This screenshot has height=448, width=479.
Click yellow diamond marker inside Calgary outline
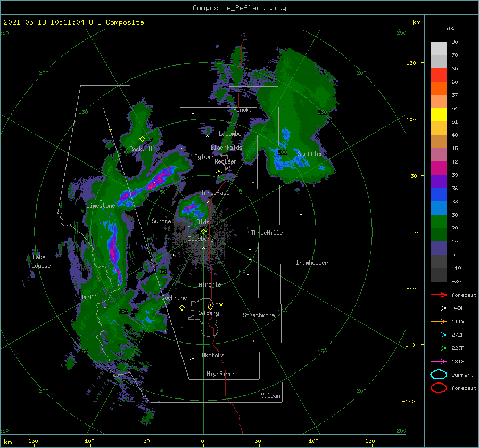point(210,307)
